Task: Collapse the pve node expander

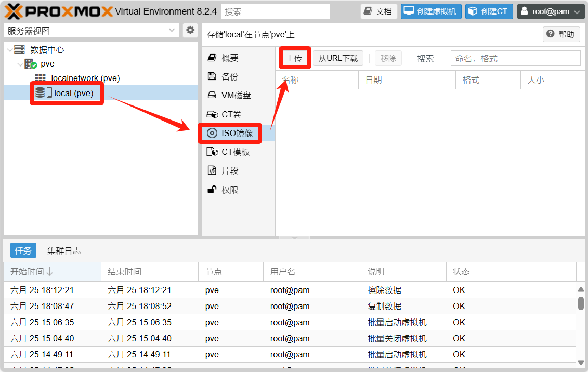Action: (x=20, y=64)
